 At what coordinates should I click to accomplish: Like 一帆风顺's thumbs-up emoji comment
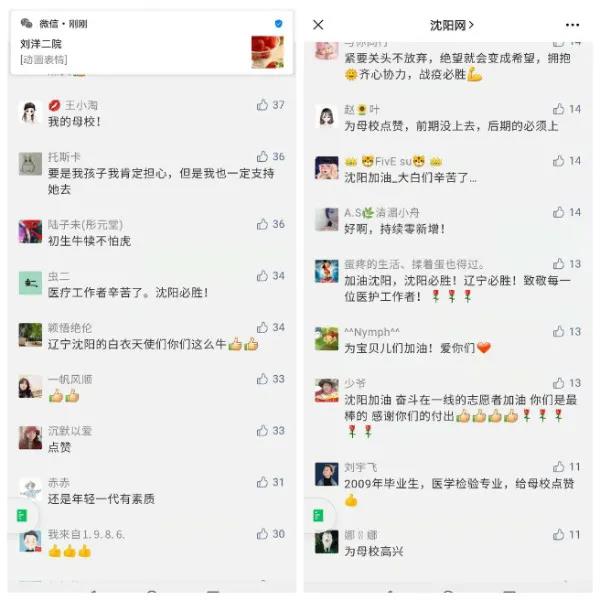262,379
